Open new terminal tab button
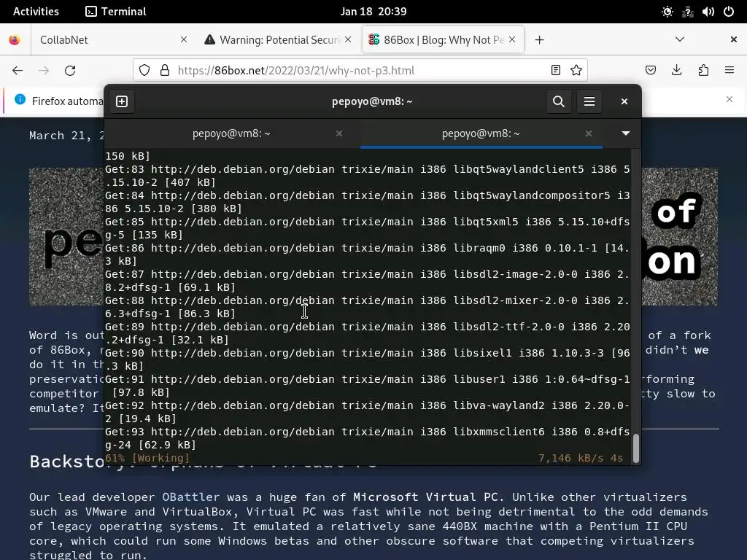The image size is (747, 560). (122, 101)
